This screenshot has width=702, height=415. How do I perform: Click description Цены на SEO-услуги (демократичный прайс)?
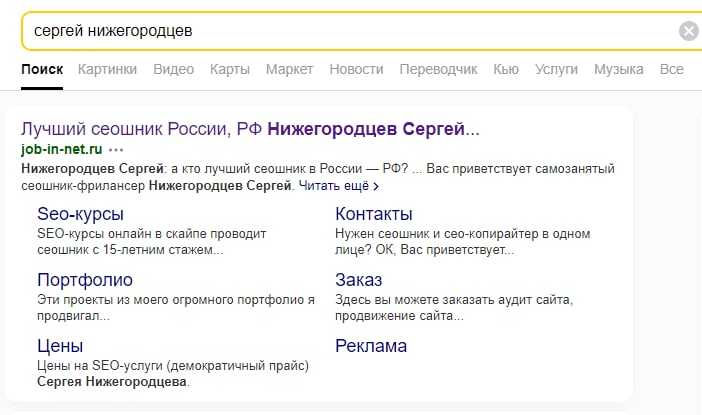click(173, 374)
